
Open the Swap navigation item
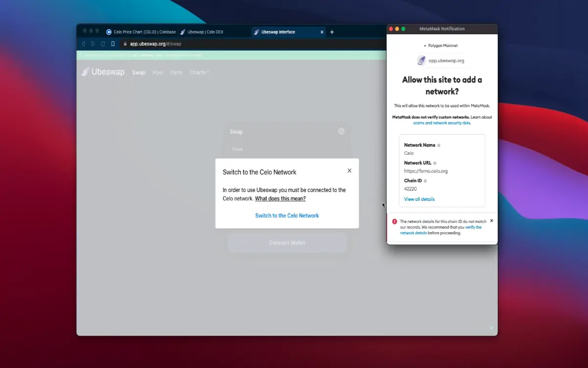click(x=139, y=73)
